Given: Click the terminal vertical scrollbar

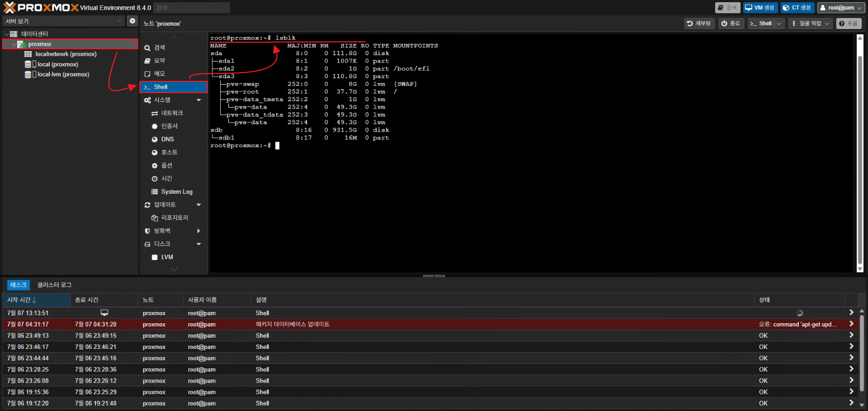Looking at the screenshot, I should click(x=860, y=153).
